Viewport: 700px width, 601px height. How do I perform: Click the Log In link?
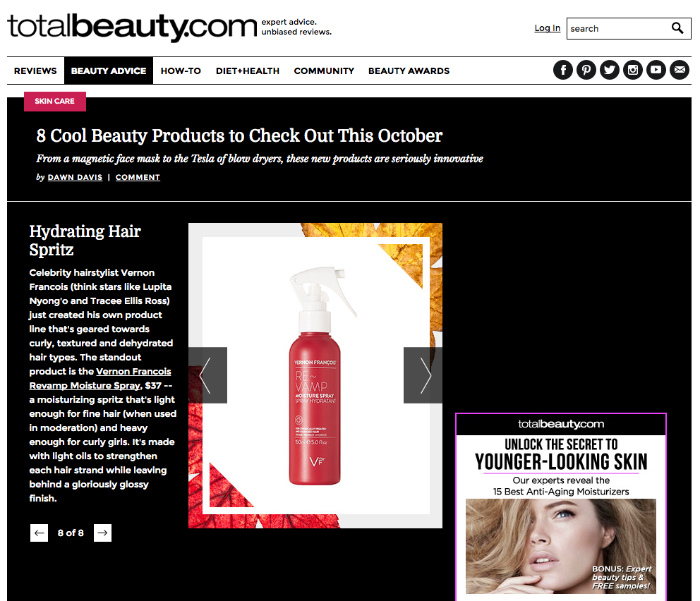click(x=548, y=28)
